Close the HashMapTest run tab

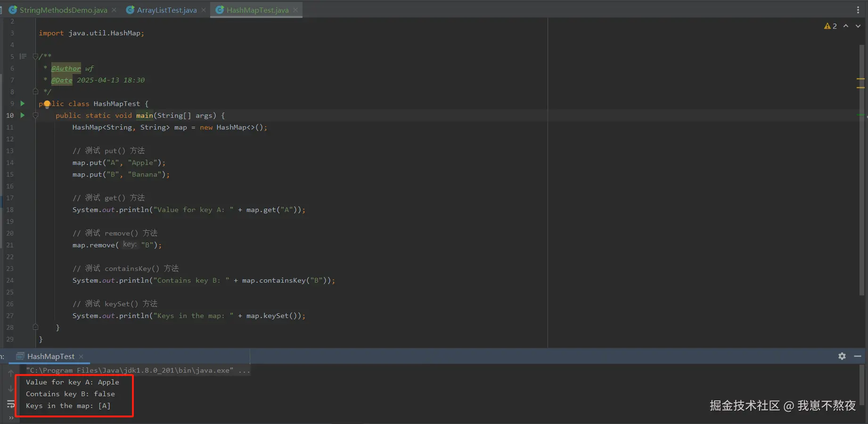(81, 357)
